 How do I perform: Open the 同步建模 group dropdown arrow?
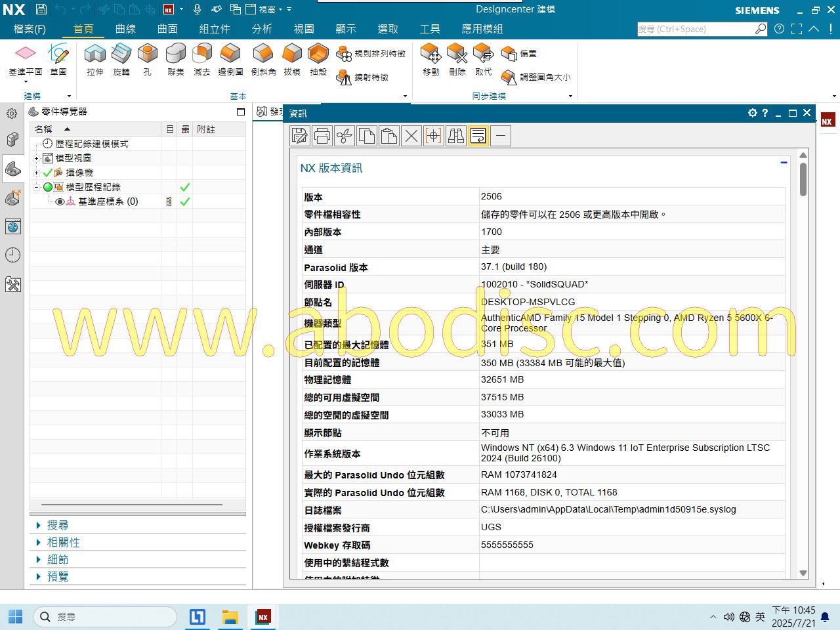[570, 96]
